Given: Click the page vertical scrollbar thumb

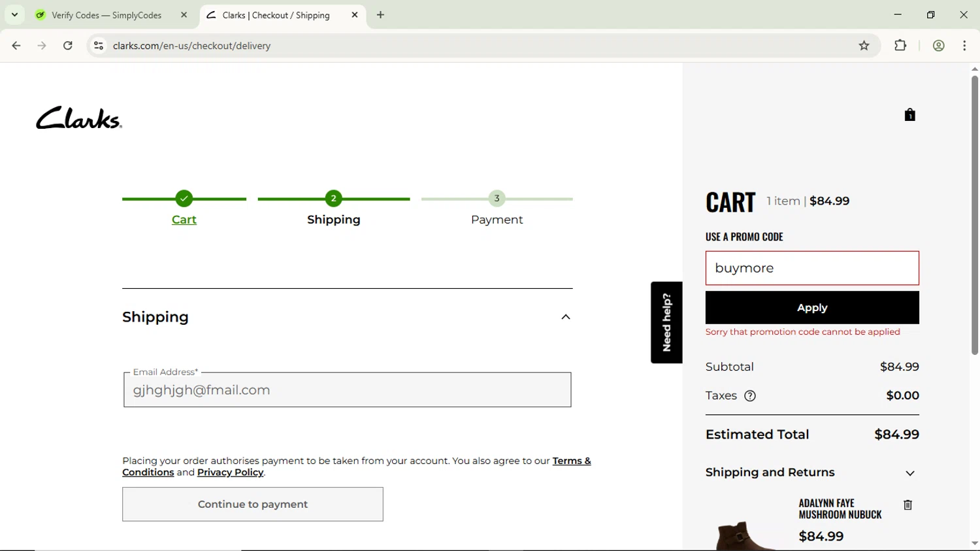Looking at the screenshot, I should [974, 216].
